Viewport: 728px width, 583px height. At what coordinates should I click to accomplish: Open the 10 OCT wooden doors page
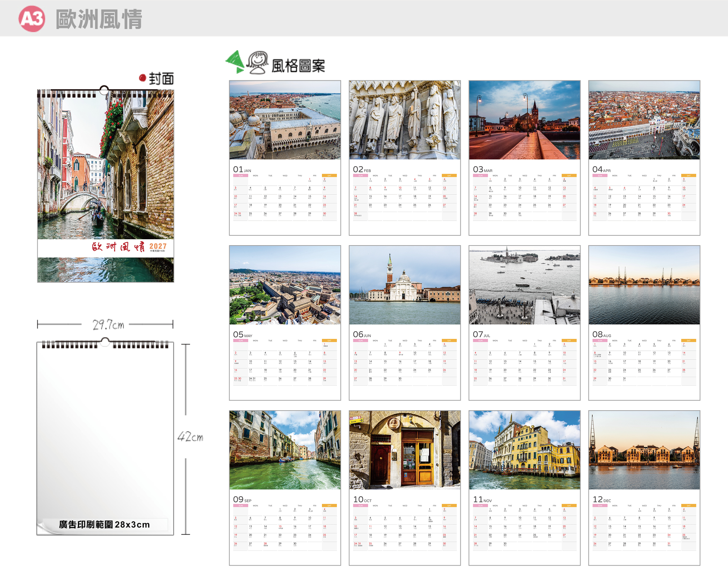pyautogui.click(x=405, y=488)
